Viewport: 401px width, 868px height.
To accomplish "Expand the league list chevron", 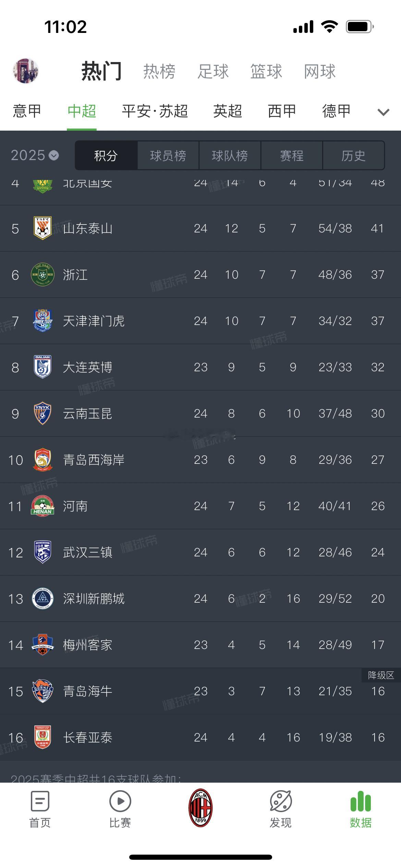I will click(383, 112).
